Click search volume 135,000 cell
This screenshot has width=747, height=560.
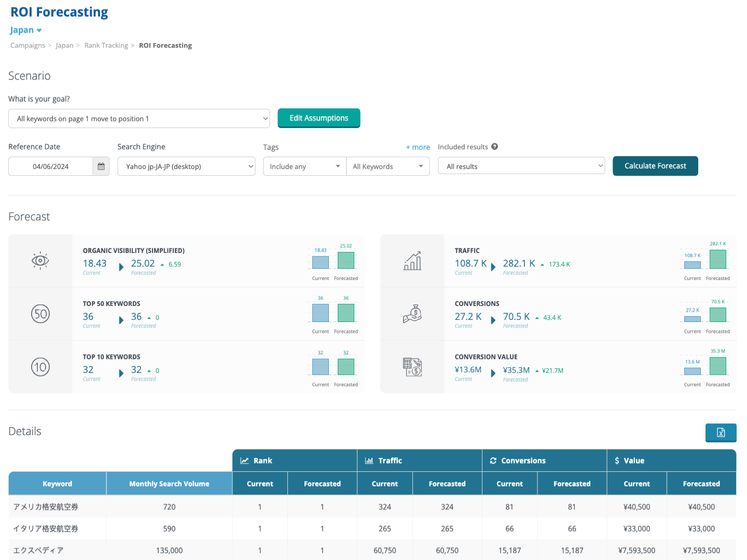point(169,551)
